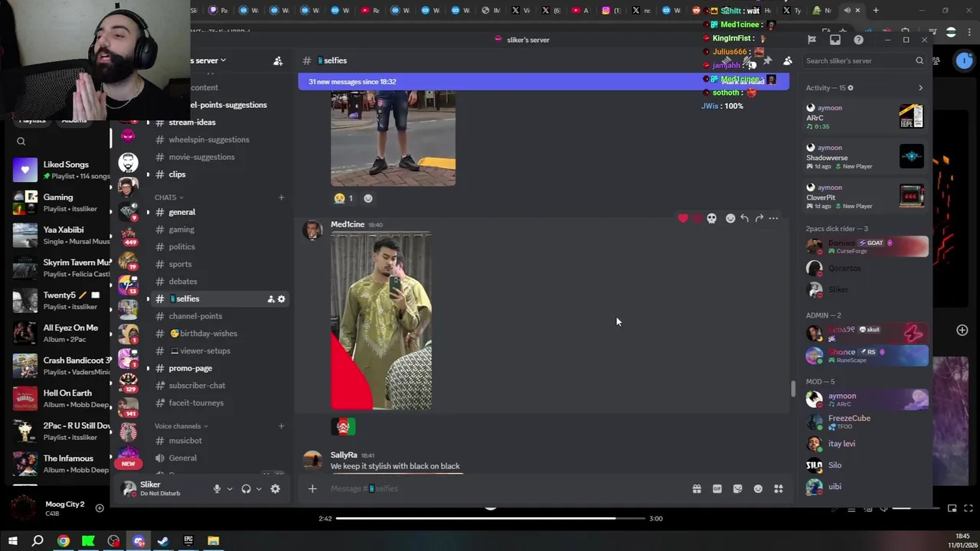Open the apps launcher icon in message bar
The height and width of the screenshot is (551, 980).
click(779, 489)
